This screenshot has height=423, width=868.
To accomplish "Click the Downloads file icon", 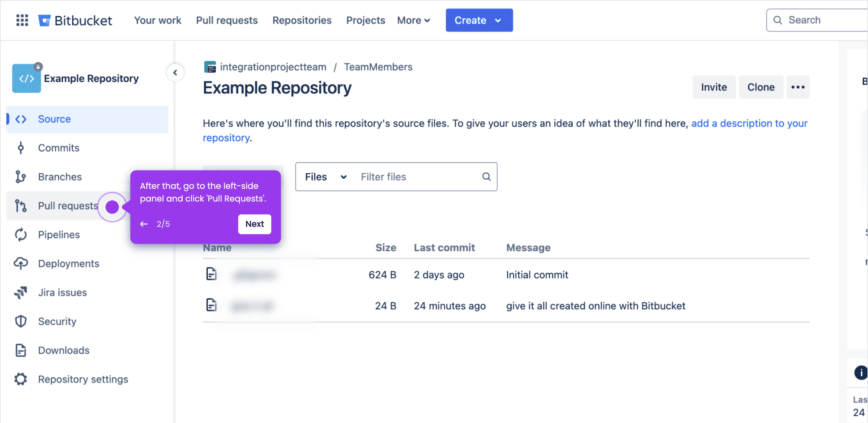I will coord(21,351).
